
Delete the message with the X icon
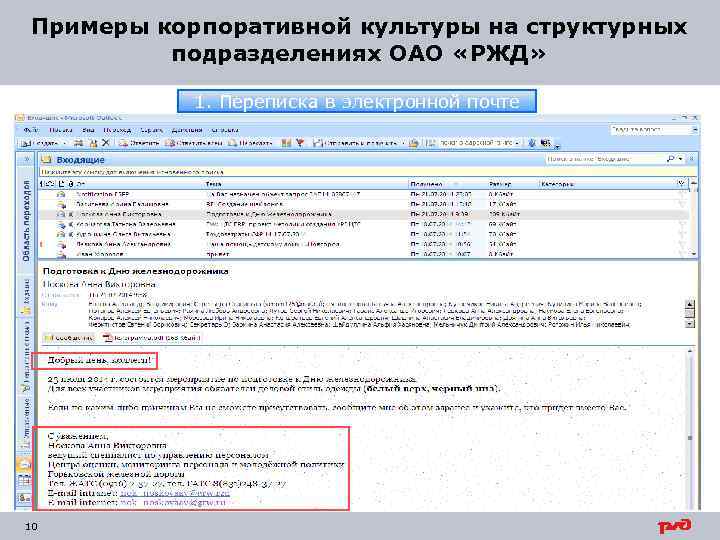pyautogui.click(x=106, y=143)
